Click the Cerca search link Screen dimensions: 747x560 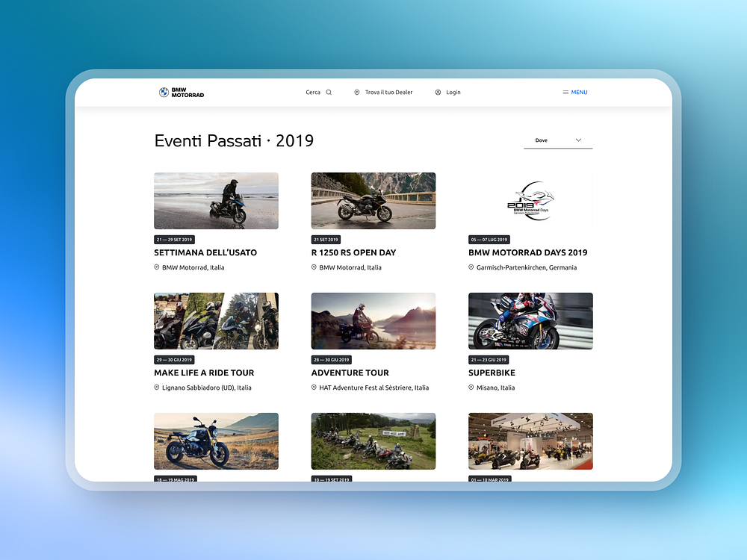[313, 92]
